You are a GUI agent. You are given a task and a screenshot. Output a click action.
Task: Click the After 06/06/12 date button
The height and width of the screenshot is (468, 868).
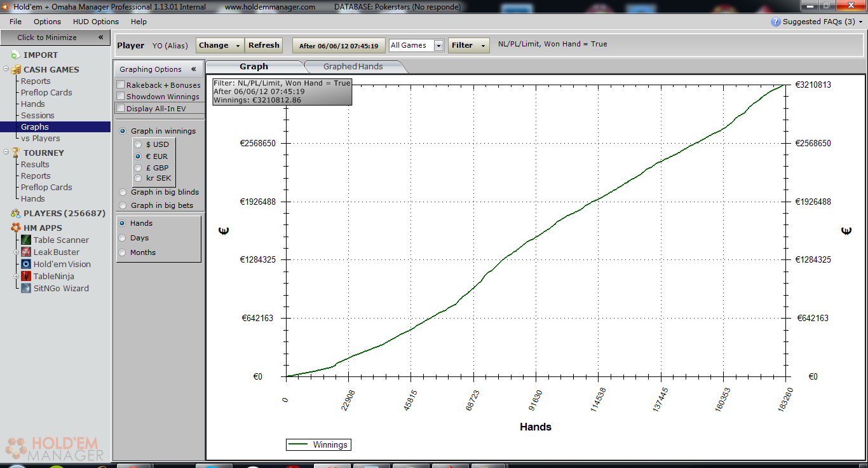339,46
